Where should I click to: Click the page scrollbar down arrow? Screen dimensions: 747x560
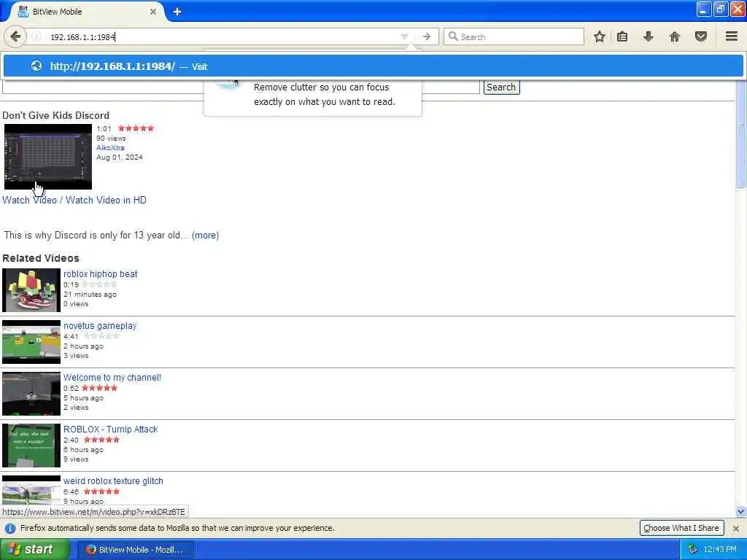pyautogui.click(x=740, y=511)
